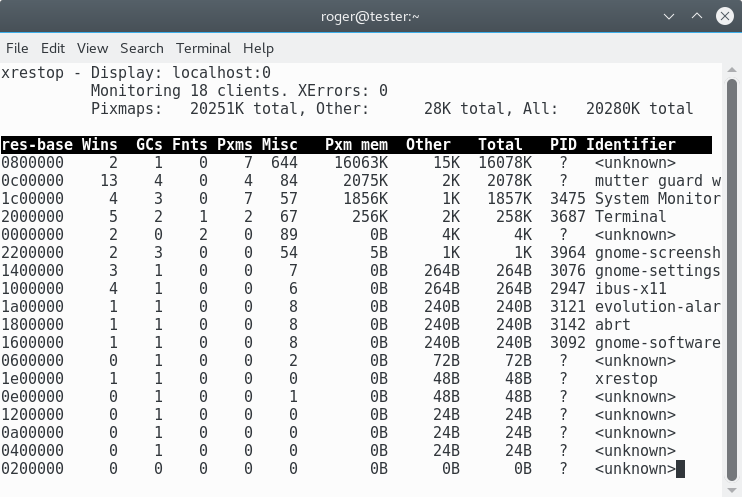Open the Edit menu
The image size is (742, 497).
point(53,48)
